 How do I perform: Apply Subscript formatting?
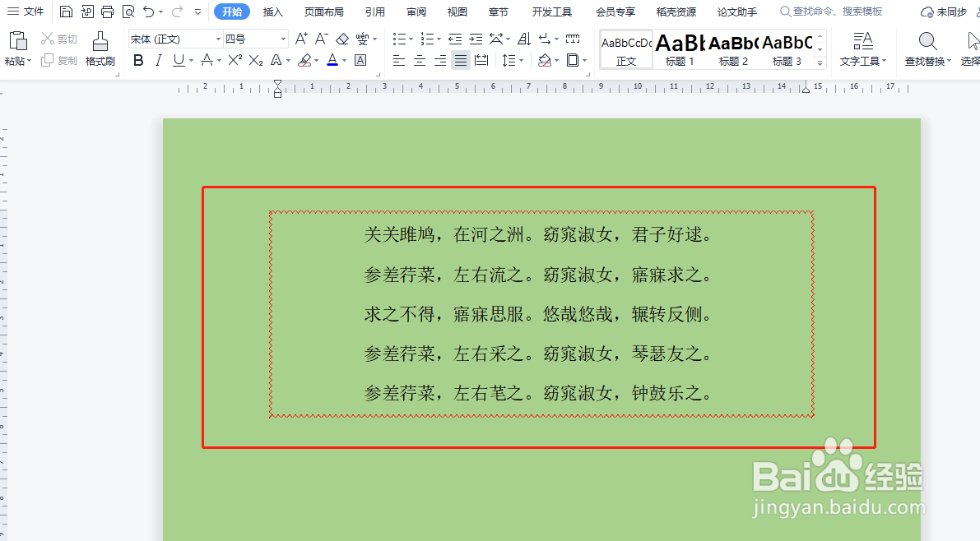click(257, 60)
